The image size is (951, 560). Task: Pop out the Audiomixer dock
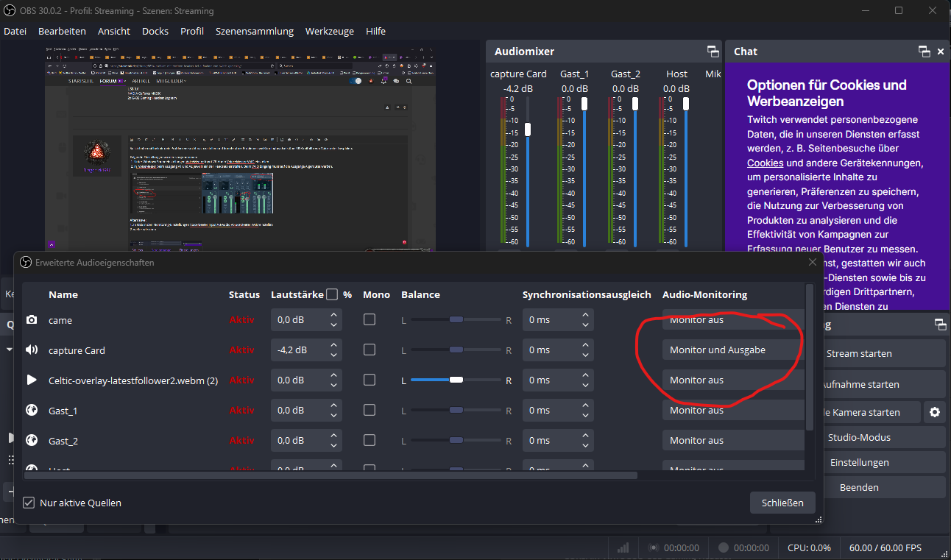point(713,52)
